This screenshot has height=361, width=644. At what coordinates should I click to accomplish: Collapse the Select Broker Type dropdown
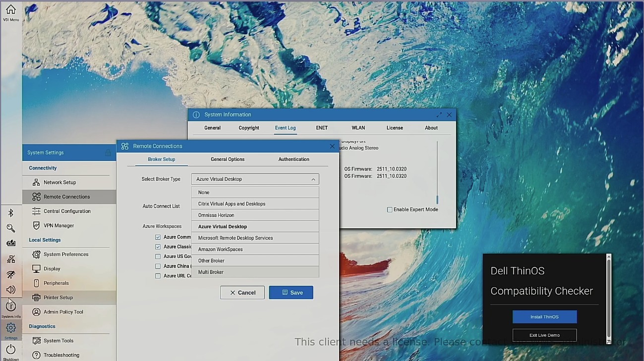click(x=313, y=179)
